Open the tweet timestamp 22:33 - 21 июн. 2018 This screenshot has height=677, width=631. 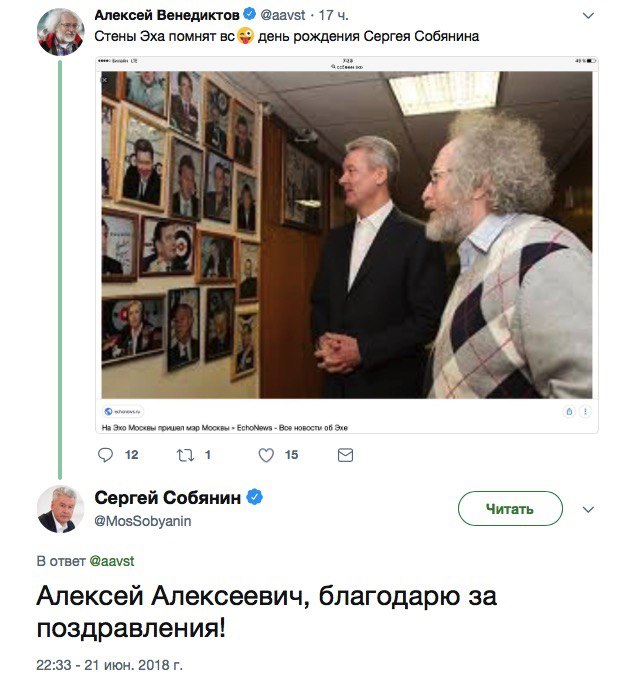pyautogui.click(x=110, y=665)
